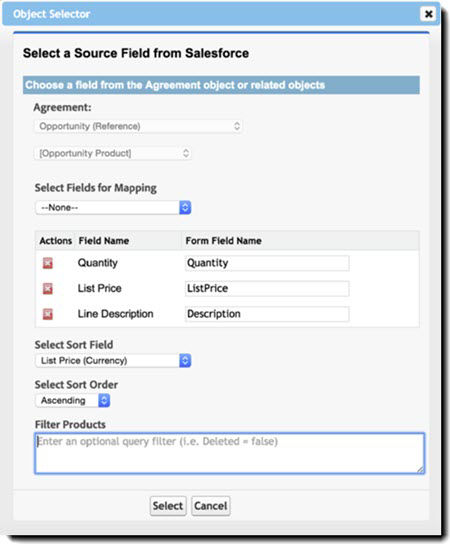Edit the Quantity form field name
This screenshot has width=450, height=544.
tap(267, 263)
